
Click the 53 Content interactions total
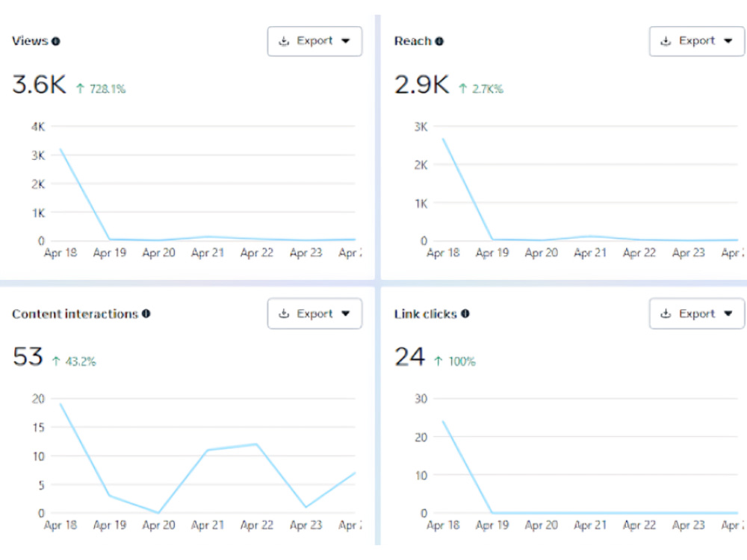point(28,357)
